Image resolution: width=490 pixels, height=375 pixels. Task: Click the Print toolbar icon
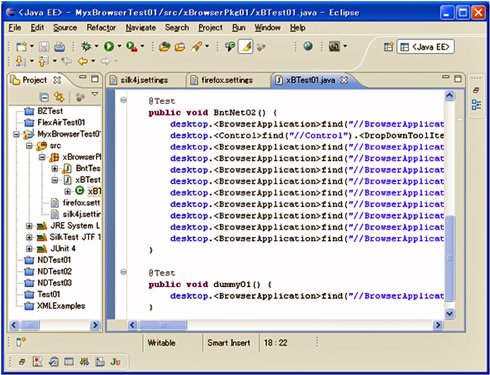(59, 47)
